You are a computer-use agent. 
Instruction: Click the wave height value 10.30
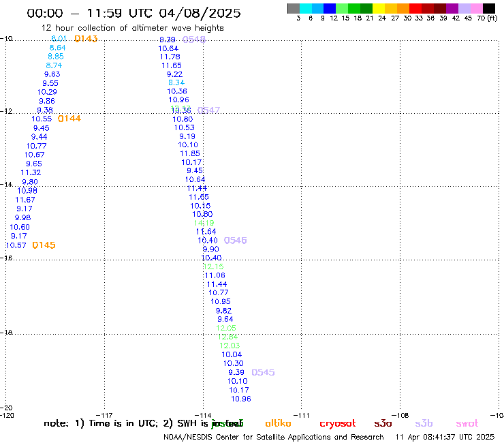tap(234, 363)
